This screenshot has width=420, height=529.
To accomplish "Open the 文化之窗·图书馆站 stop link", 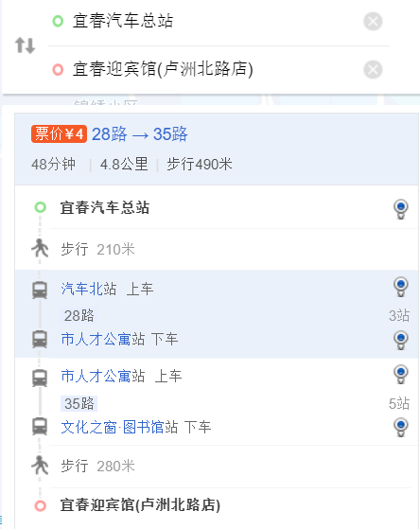I will [x=119, y=427].
